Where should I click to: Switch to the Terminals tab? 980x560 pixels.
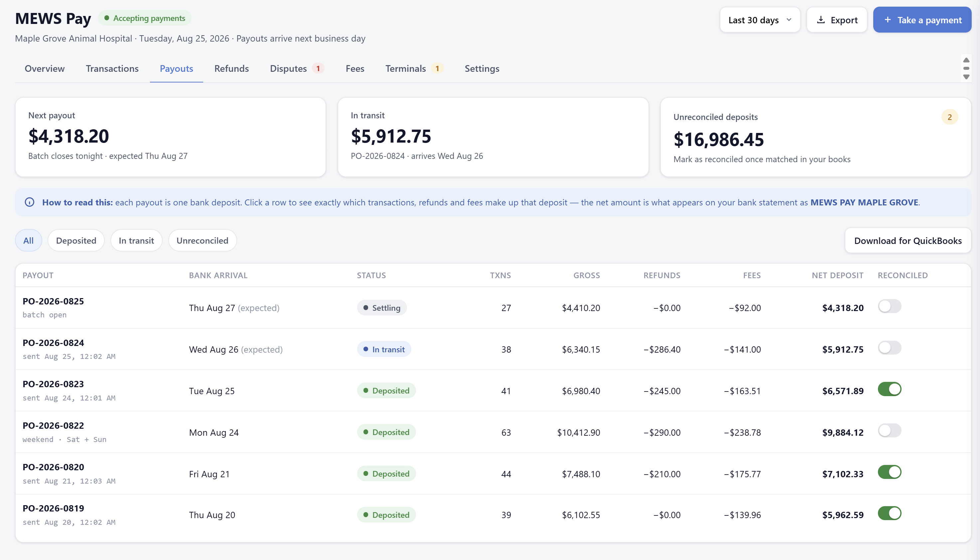[414, 68]
